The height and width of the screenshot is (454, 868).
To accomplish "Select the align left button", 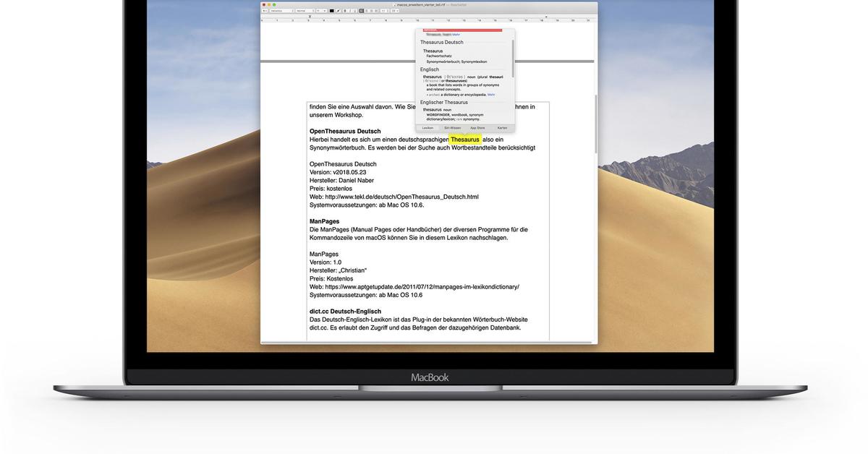I will pos(362,11).
